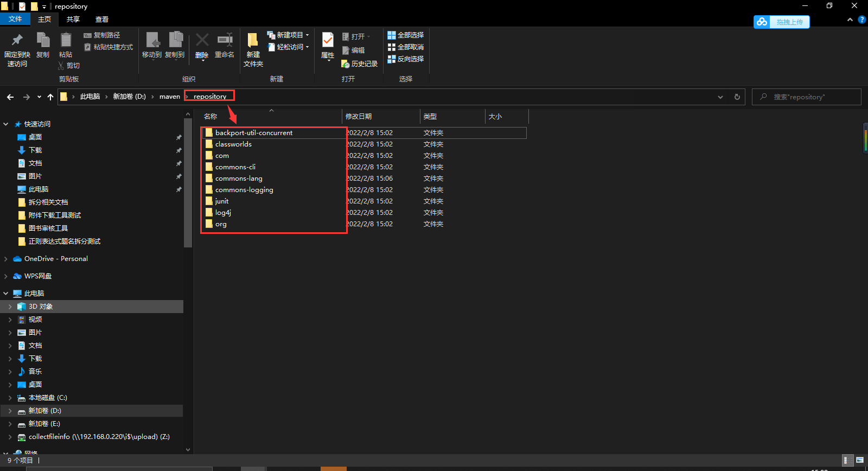Click the 剪切 cut scissors item

69,66
